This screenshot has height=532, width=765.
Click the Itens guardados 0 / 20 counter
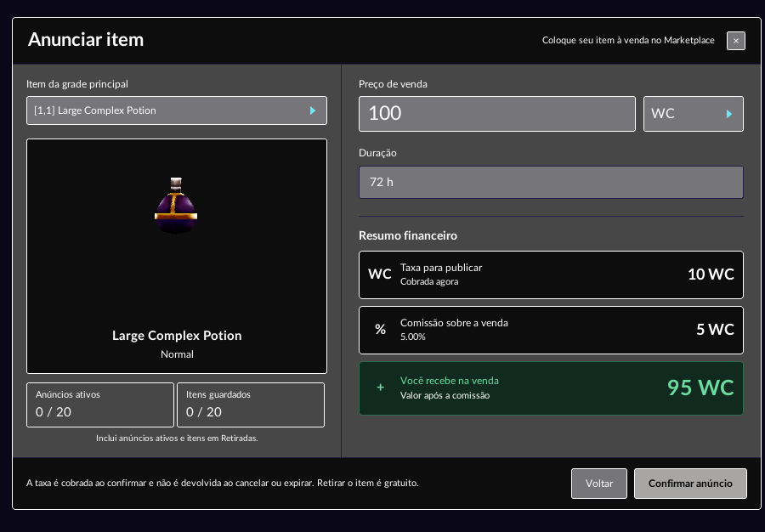point(251,405)
